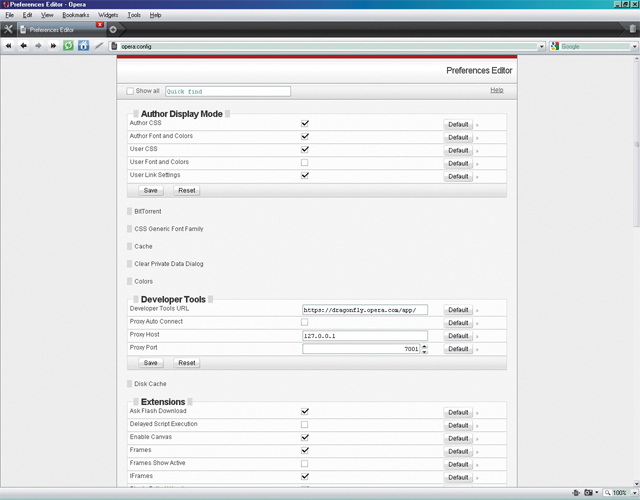Viewport: 640px width, 500px height.
Task: Open the address bar dropdown arrow
Action: [x=542, y=47]
